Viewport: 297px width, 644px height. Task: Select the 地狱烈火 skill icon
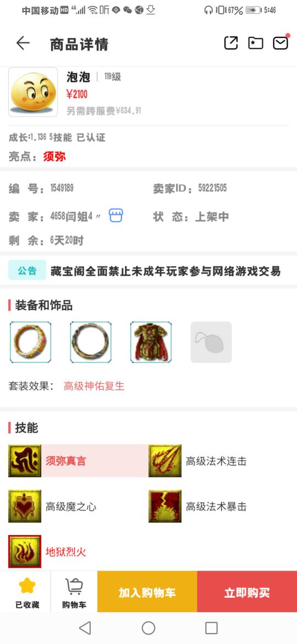[x=25, y=552]
